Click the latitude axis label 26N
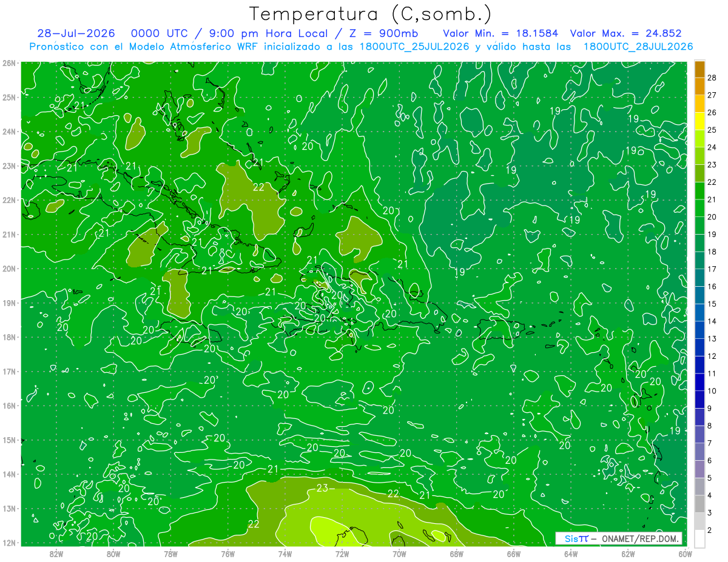The width and height of the screenshot is (728, 562). (9, 63)
